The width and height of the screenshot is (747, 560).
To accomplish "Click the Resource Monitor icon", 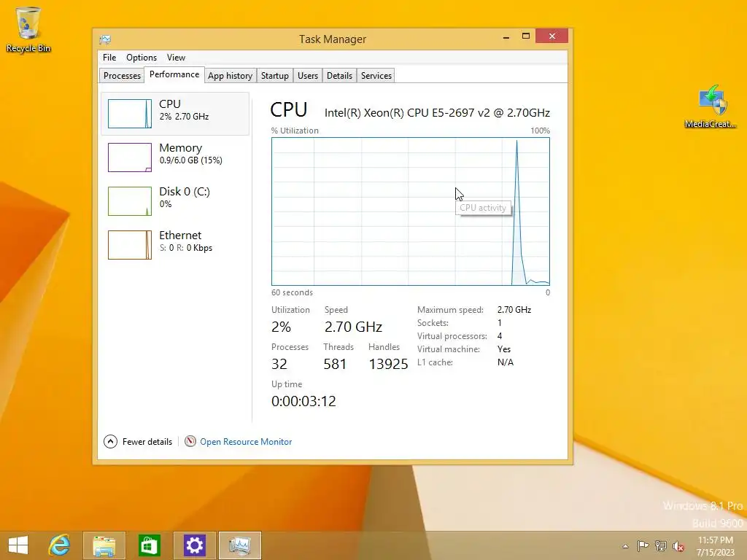I will (190, 441).
